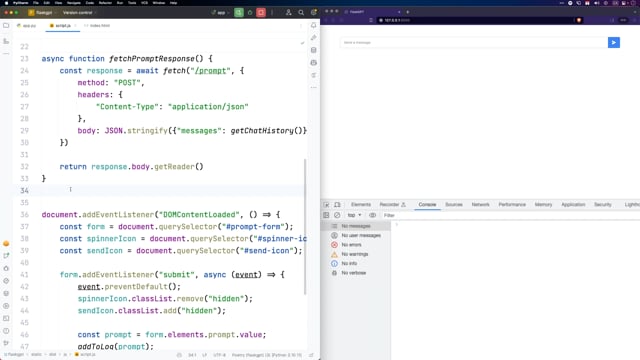The image size is (640, 360).
Task: Open Search Everywhere magnifier in PyCharm
Action: [x=301, y=13]
